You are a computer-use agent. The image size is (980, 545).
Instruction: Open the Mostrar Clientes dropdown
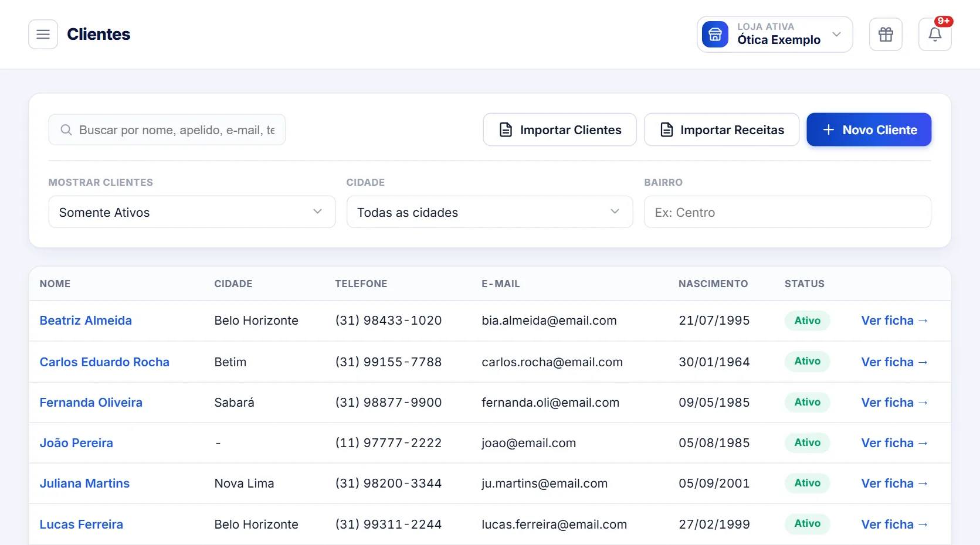(x=192, y=212)
